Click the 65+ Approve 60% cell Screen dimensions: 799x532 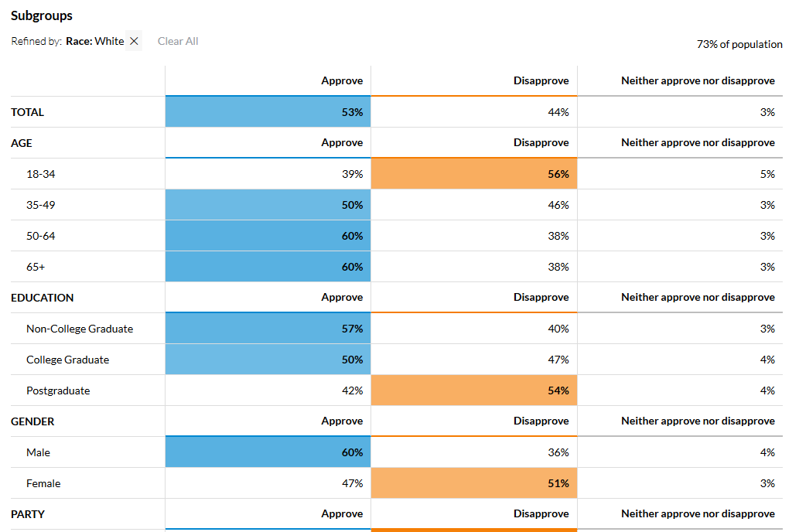click(268, 267)
